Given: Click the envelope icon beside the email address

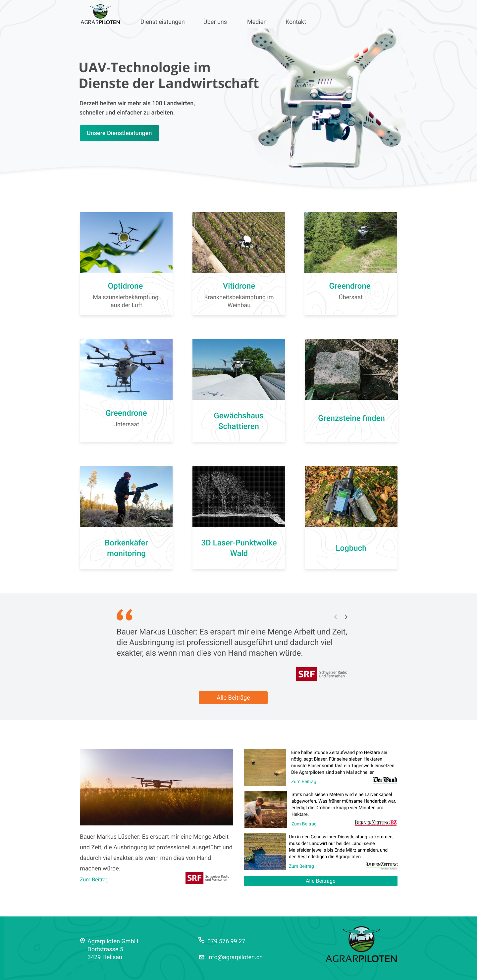Looking at the screenshot, I should click(202, 957).
